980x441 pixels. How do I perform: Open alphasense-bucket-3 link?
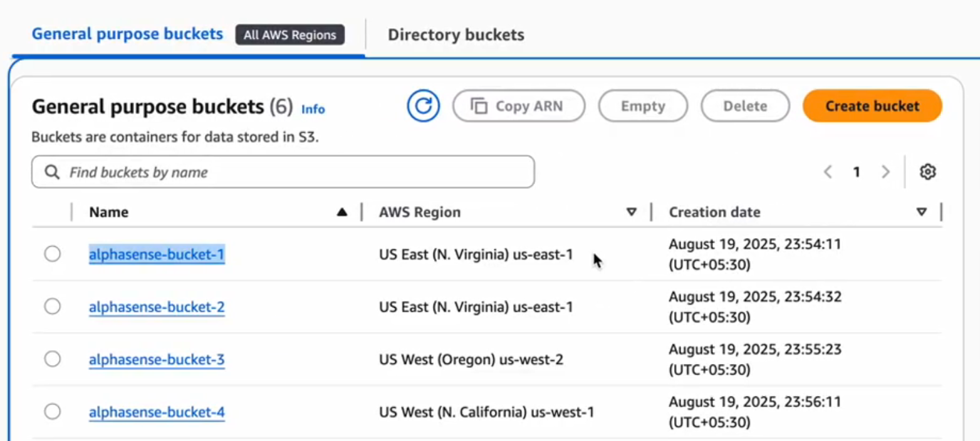coord(157,360)
